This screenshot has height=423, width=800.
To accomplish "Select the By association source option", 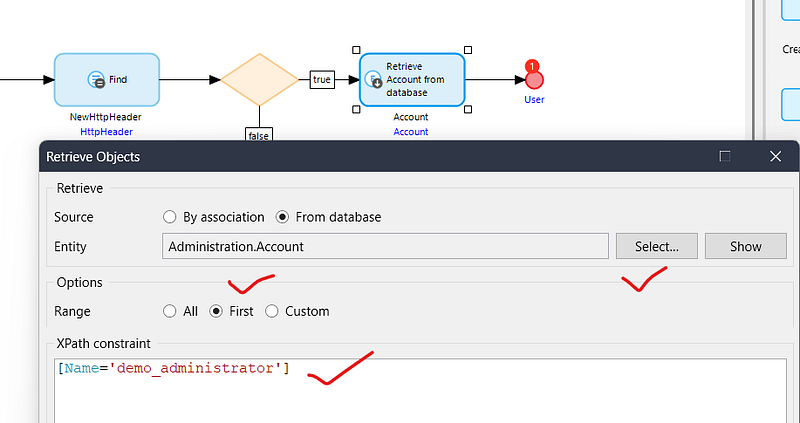I will [x=170, y=217].
